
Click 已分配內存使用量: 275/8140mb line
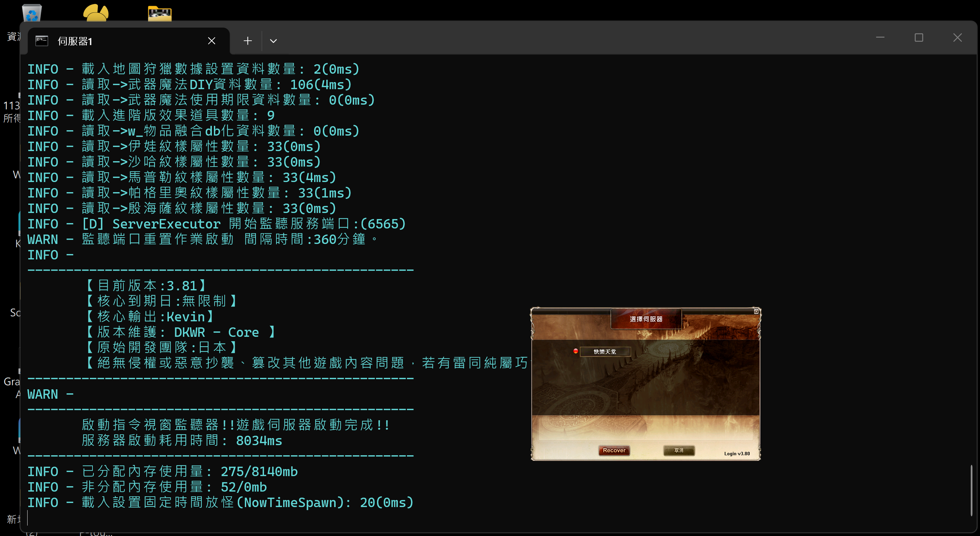162,472
